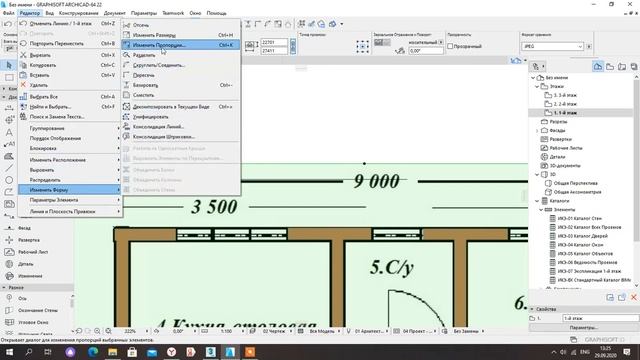Click 'Разделить' split icon entry
640x360 pixels.
(180, 55)
